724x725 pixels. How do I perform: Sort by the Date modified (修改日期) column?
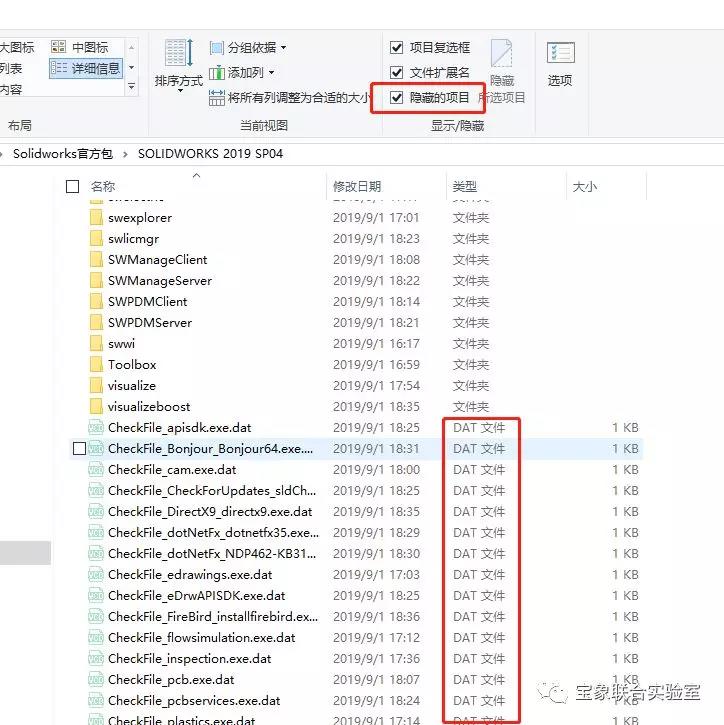(x=357, y=186)
